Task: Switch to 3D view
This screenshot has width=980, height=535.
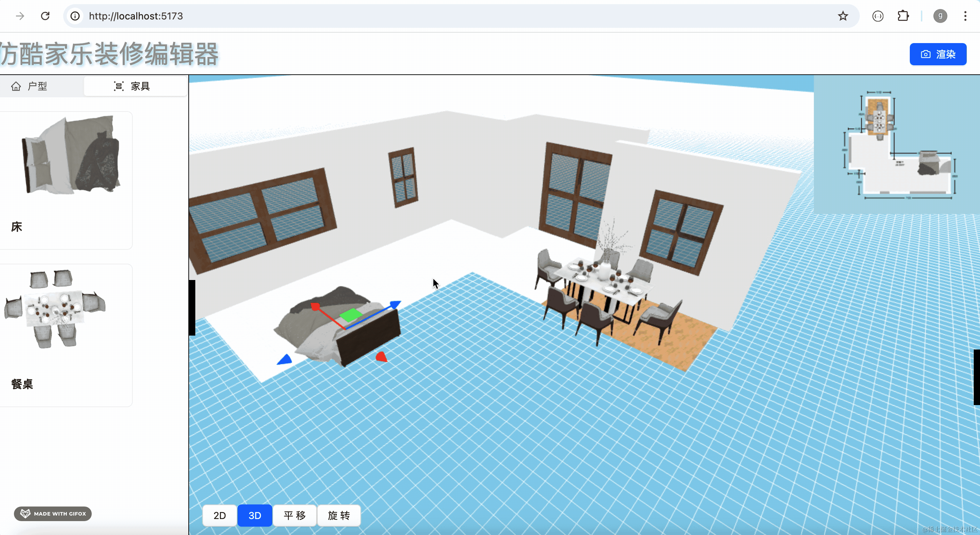Action: tap(254, 516)
